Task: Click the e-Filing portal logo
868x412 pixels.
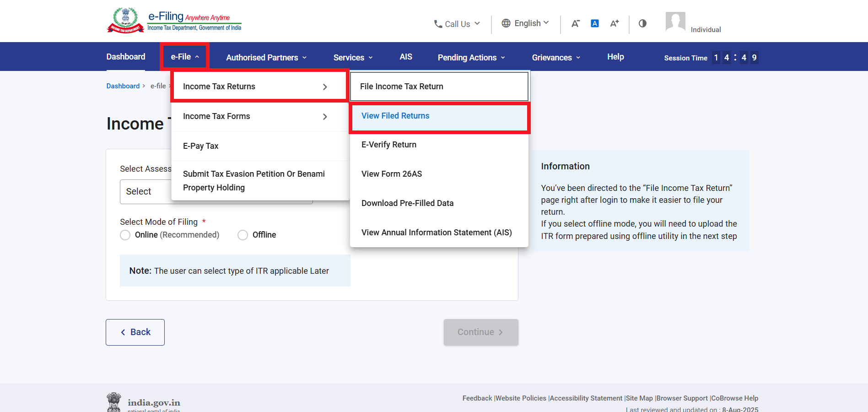Action: [174, 21]
